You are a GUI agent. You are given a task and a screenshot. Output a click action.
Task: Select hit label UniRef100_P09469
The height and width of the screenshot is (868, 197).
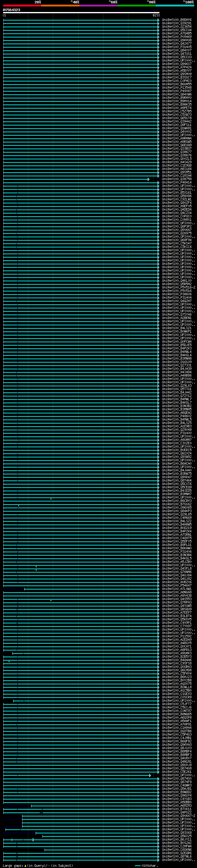tap(177, 37)
